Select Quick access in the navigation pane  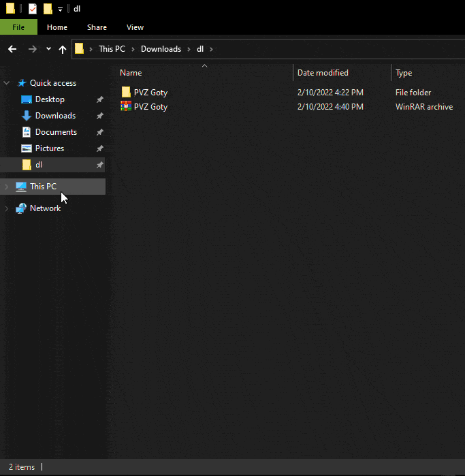53,83
